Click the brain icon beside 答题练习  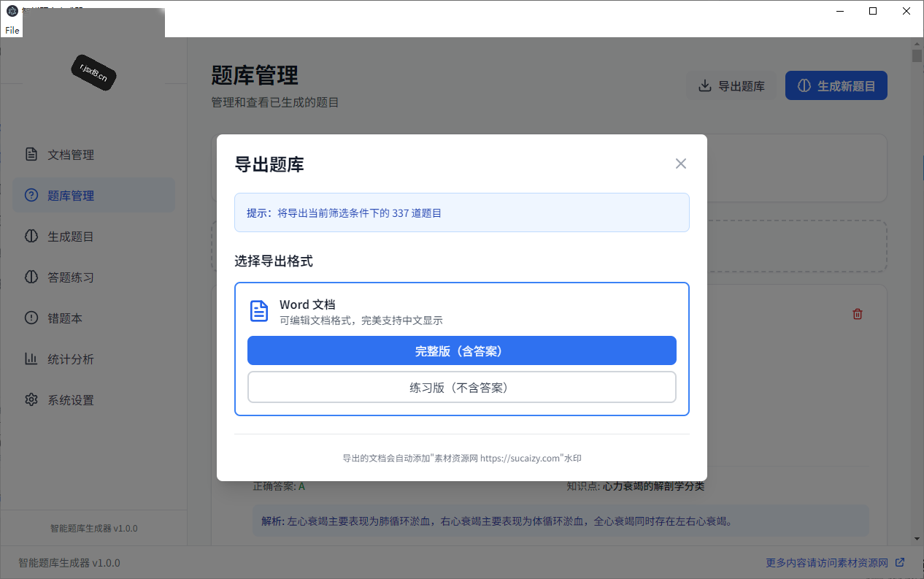coord(31,277)
